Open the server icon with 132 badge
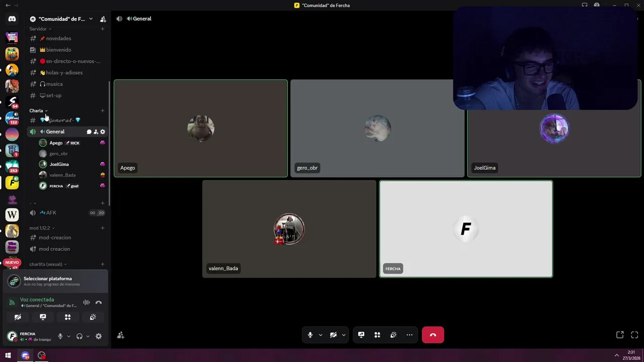The height and width of the screenshot is (362, 644). (x=12, y=118)
